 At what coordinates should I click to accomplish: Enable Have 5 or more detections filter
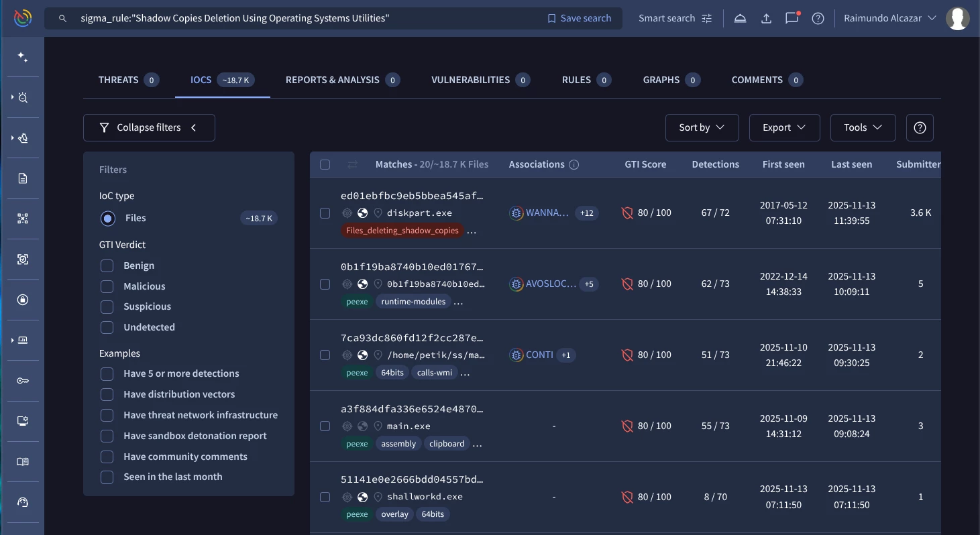click(107, 373)
